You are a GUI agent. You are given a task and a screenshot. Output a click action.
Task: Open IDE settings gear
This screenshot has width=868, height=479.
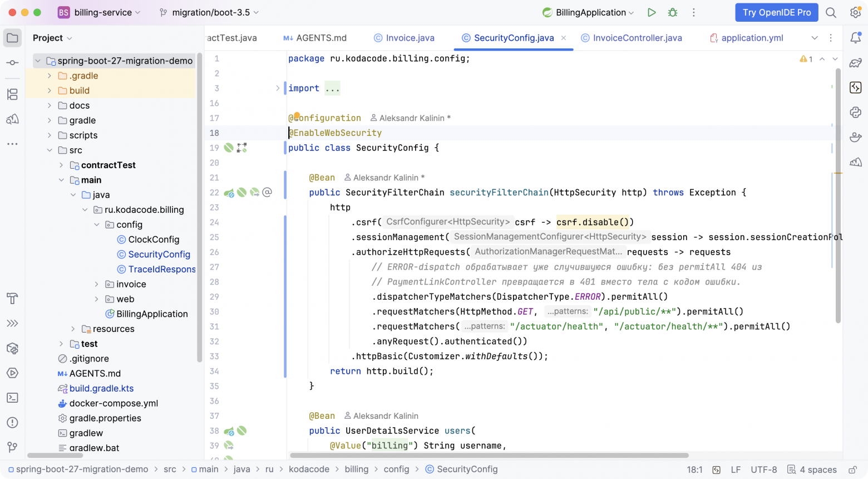coord(856,12)
